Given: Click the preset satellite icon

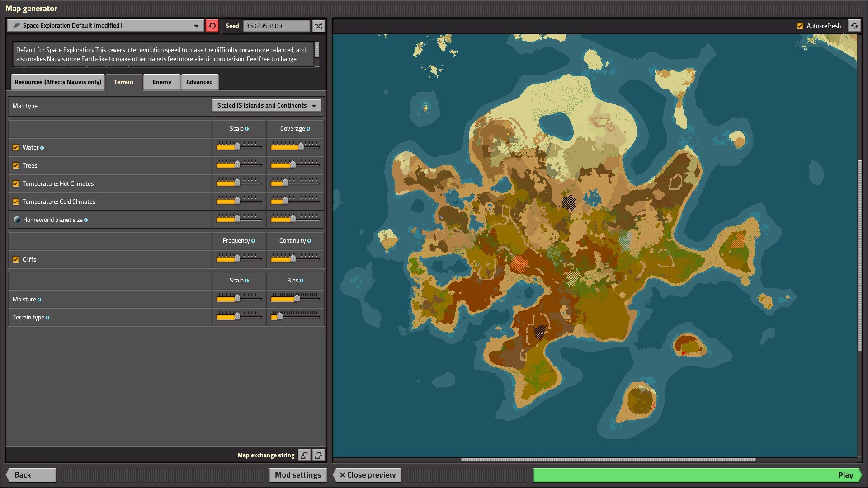Looking at the screenshot, I should click(17, 25).
